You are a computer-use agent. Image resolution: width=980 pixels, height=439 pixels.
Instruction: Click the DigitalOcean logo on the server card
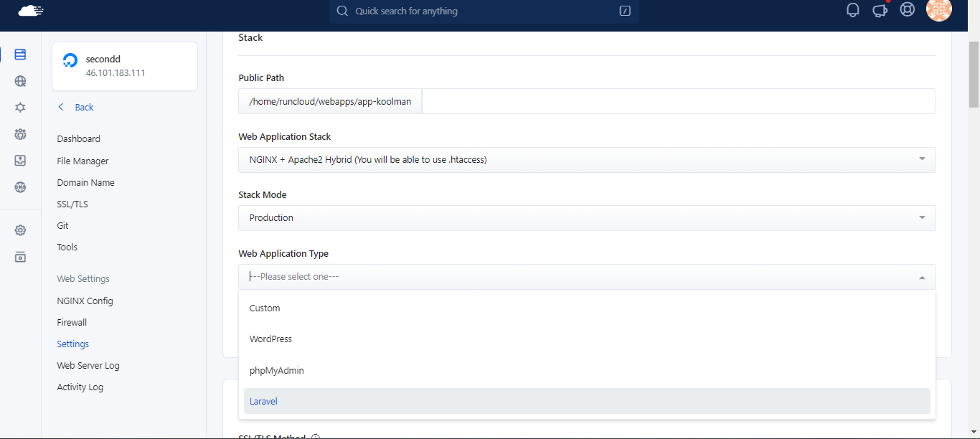click(x=70, y=61)
